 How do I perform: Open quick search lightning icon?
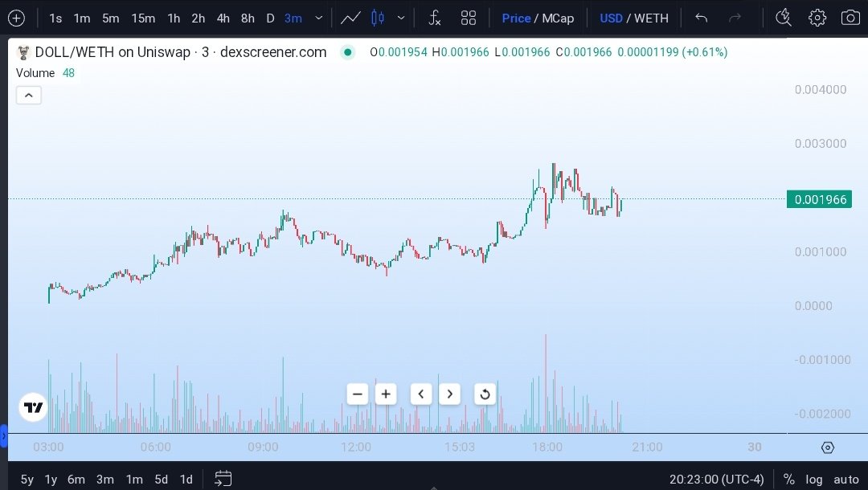point(784,18)
